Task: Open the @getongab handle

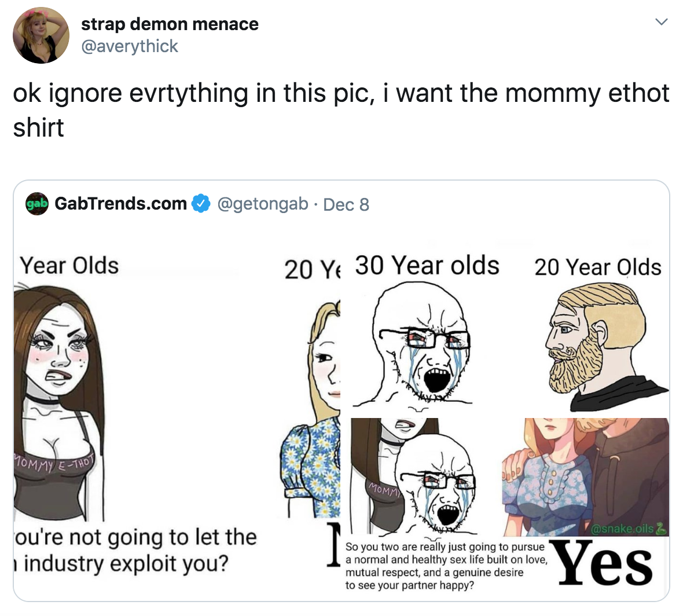Action: (x=263, y=204)
